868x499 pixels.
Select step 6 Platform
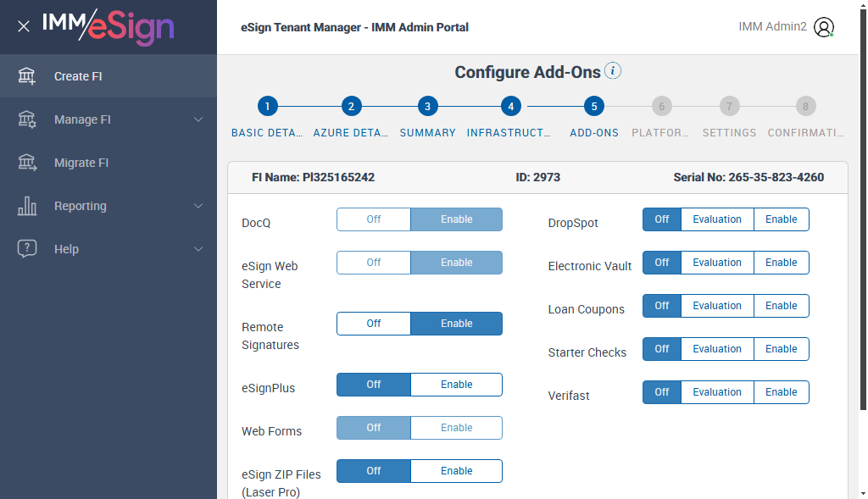tap(661, 106)
